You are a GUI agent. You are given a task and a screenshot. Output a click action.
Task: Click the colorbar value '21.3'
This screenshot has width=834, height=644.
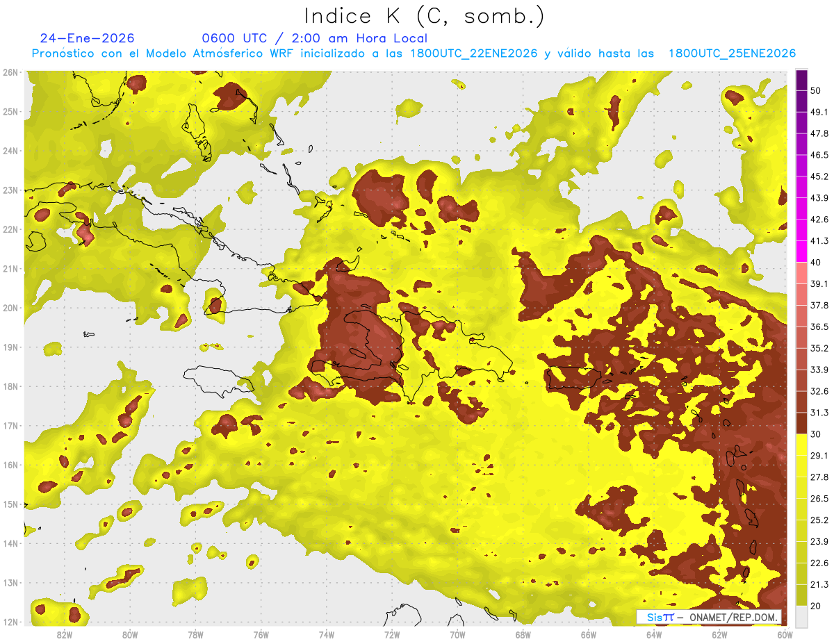pyautogui.click(x=819, y=585)
